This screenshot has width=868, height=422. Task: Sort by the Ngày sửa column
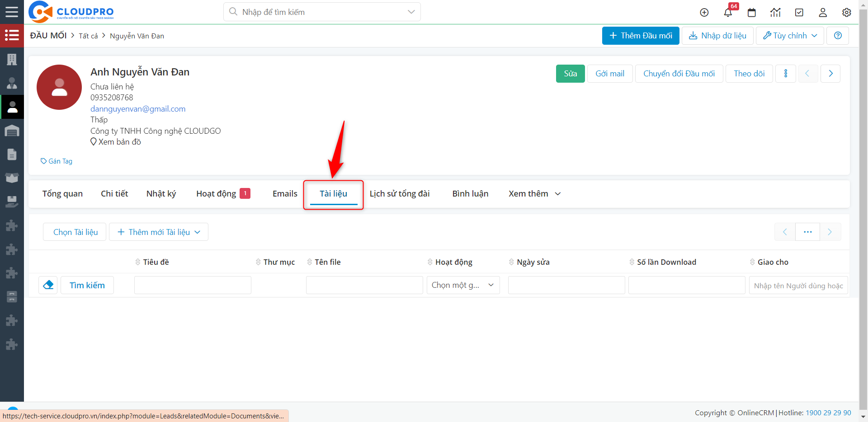coord(529,262)
